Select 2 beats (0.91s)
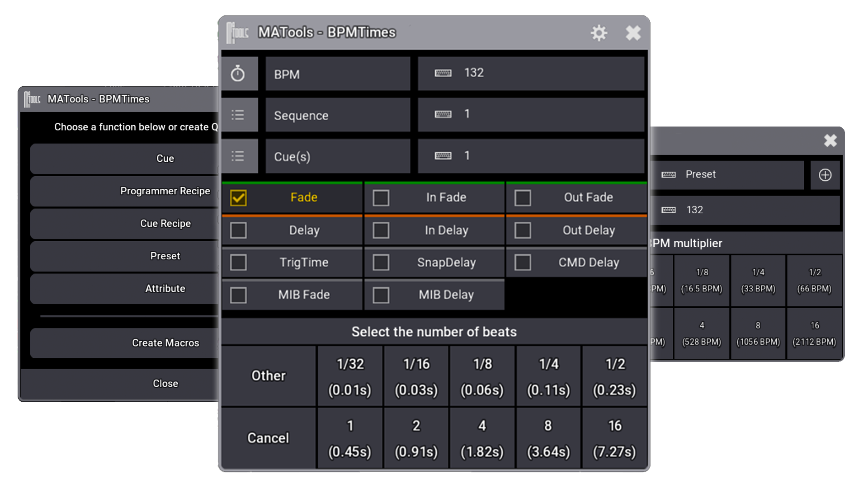This screenshot has height=488, width=868. tap(416, 438)
